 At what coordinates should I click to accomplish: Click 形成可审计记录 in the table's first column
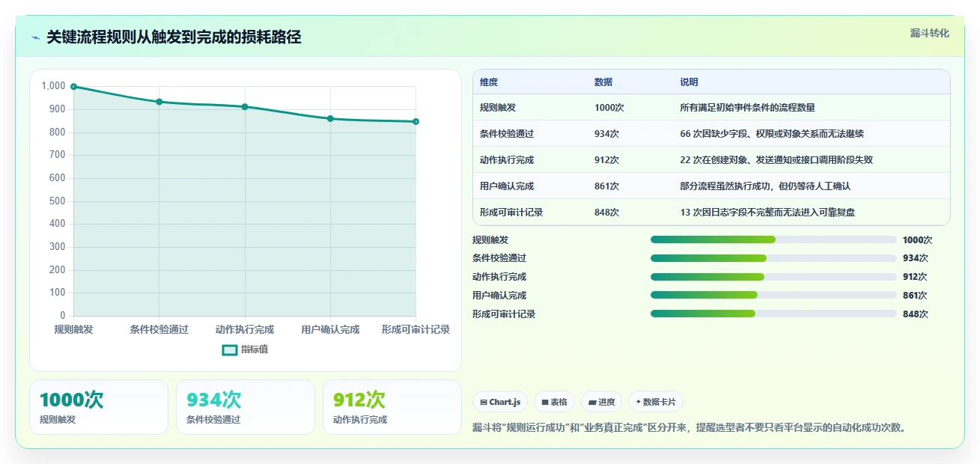pos(511,213)
